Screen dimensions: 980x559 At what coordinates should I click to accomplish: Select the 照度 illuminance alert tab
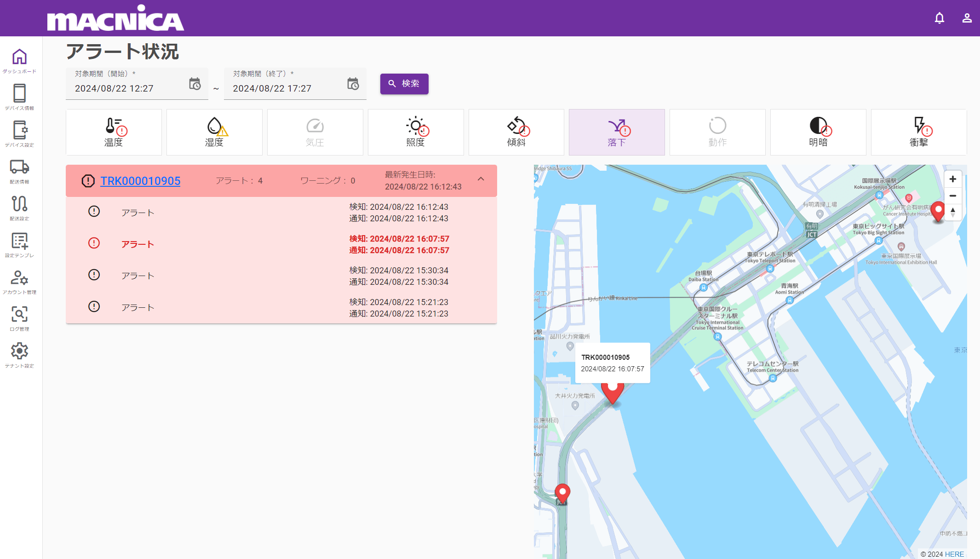pyautogui.click(x=415, y=133)
